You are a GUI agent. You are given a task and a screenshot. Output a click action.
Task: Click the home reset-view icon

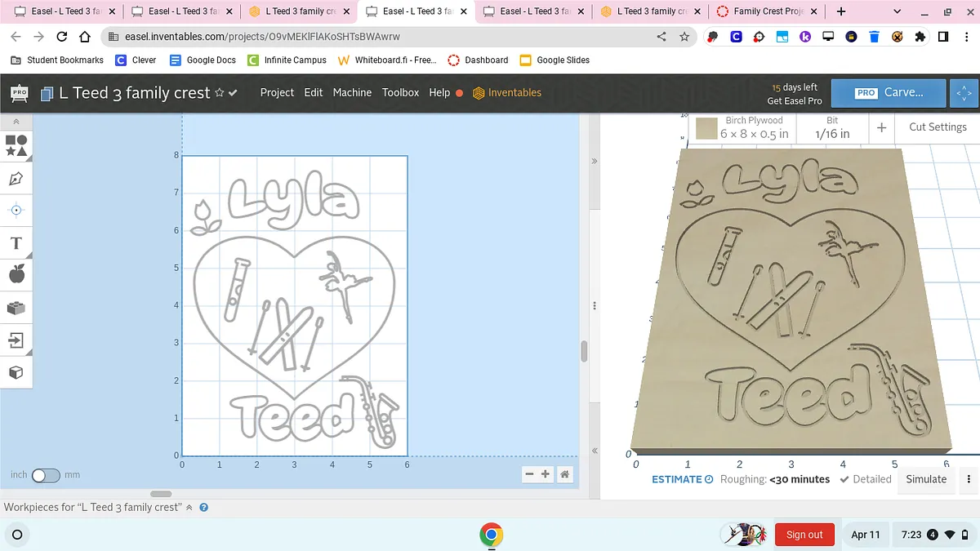pos(564,474)
